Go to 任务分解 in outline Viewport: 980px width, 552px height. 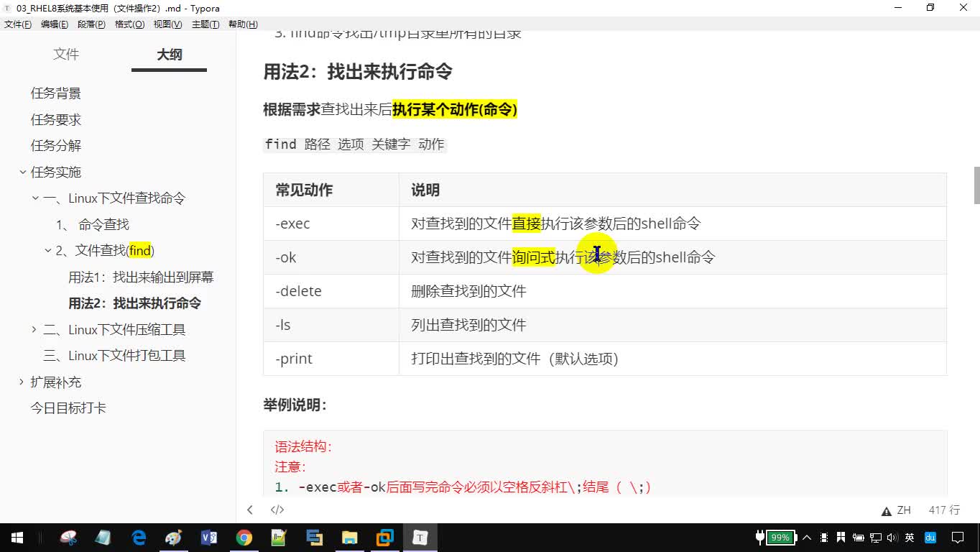tap(56, 146)
